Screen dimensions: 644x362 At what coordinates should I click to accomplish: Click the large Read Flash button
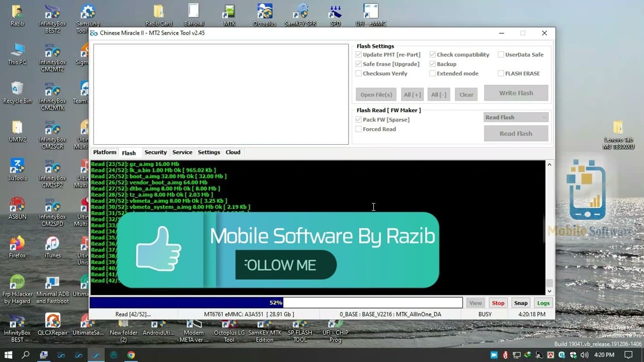coord(516,134)
